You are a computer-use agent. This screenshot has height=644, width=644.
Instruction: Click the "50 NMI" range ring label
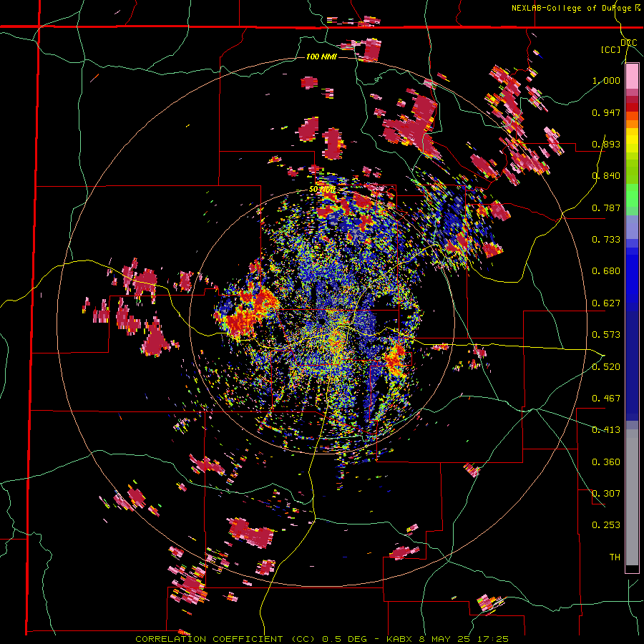[x=323, y=190]
